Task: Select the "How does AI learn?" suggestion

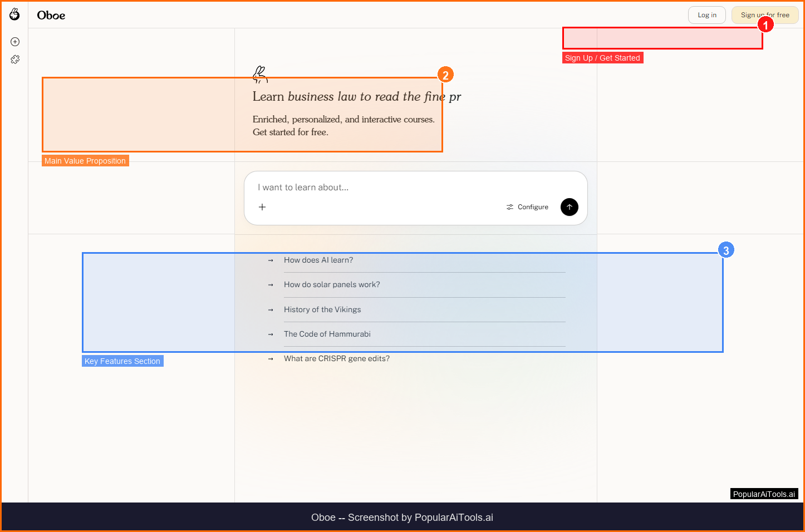Action: pyautogui.click(x=318, y=260)
